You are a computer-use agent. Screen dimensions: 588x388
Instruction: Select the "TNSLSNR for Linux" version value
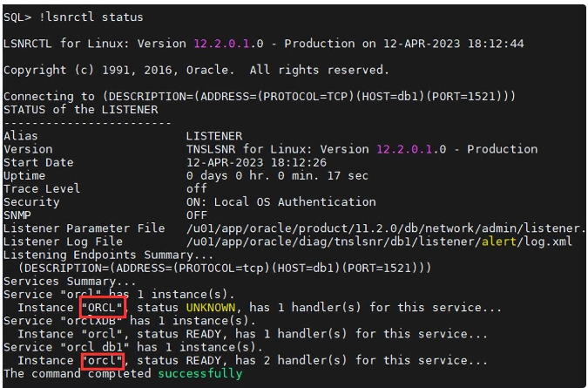[362, 149]
